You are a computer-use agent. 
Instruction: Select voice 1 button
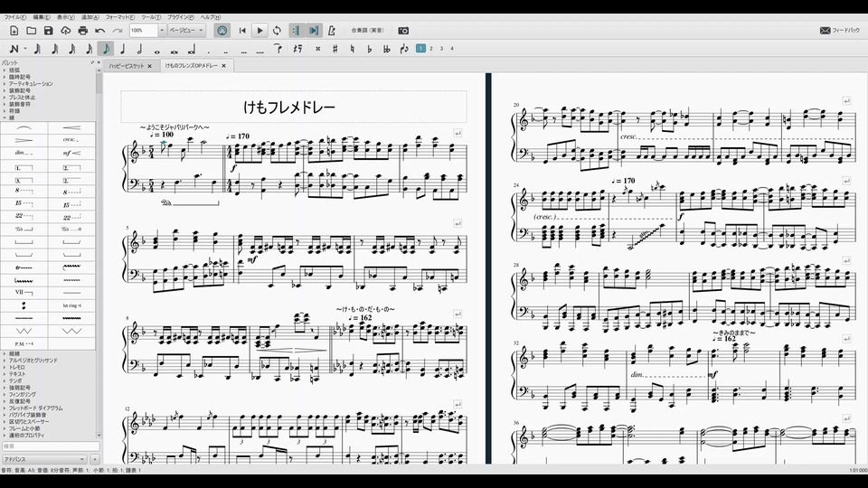[420, 49]
